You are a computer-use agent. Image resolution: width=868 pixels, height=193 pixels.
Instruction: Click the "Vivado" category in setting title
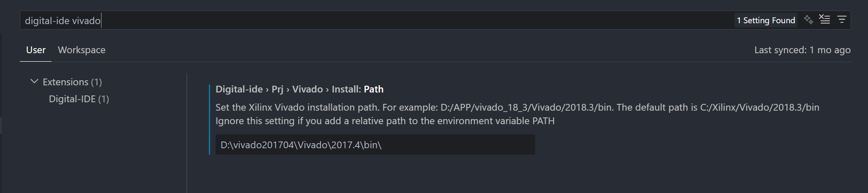[x=307, y=90]
